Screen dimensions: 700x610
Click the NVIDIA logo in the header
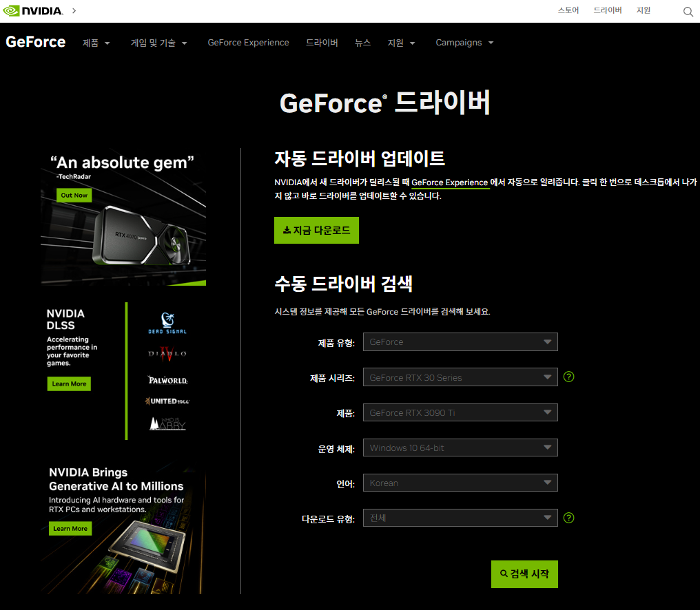point(33,11)
